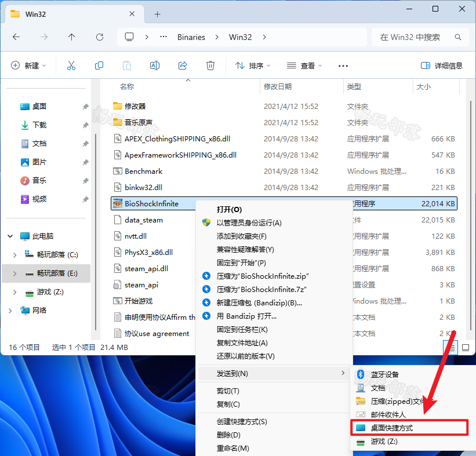Close the Win32 tab
Viewport: 476px width, 456px height.
pyautogui.click(x=132, y=14)
